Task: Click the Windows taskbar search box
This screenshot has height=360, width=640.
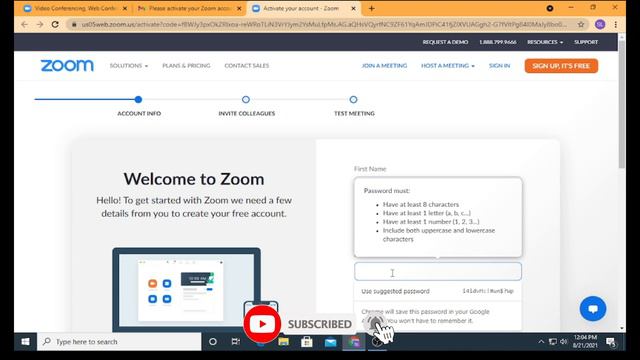Action: tap(119, 342)
